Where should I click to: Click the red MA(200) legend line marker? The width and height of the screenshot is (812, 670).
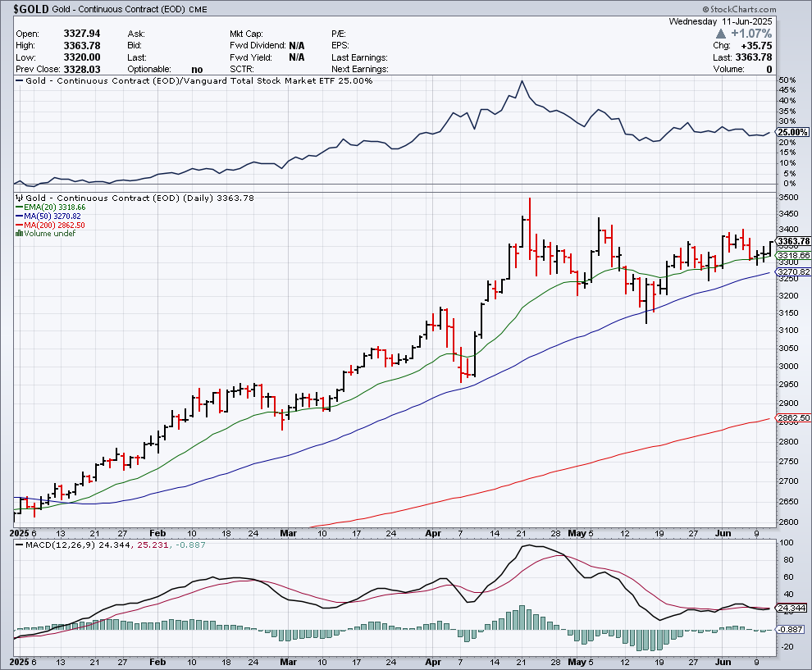point(18,225)
